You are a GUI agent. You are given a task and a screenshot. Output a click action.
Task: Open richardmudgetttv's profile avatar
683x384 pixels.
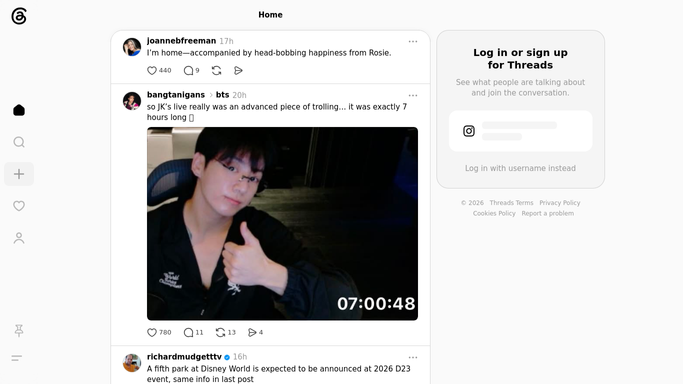[132, 363]
